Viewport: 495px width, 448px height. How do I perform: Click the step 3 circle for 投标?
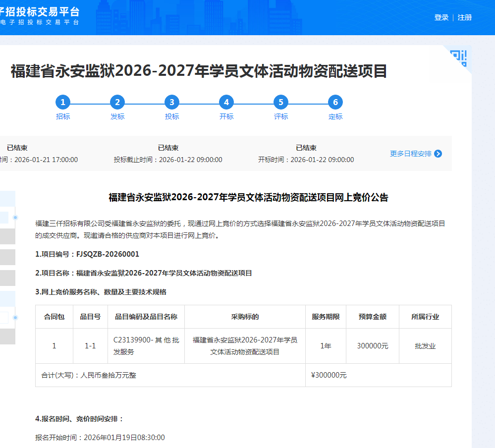(172, 103)
